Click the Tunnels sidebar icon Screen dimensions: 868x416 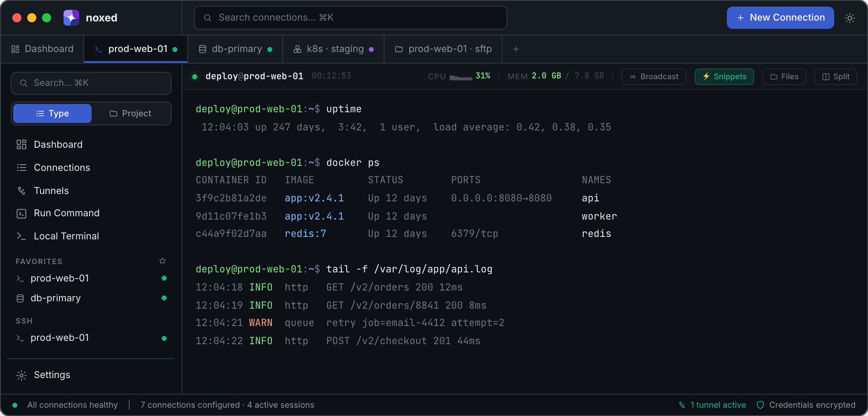[x=21, y=191]
